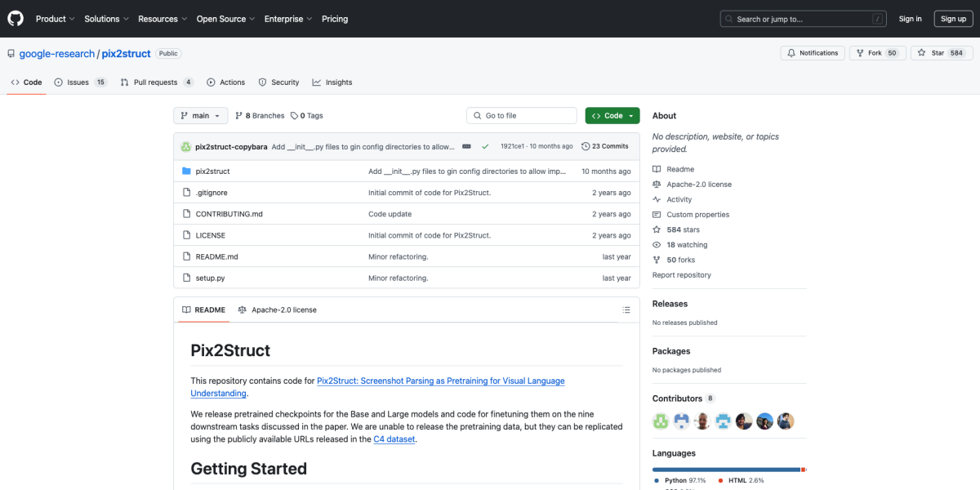Expand the Solutions navigation menu

(x=106, y=19)
